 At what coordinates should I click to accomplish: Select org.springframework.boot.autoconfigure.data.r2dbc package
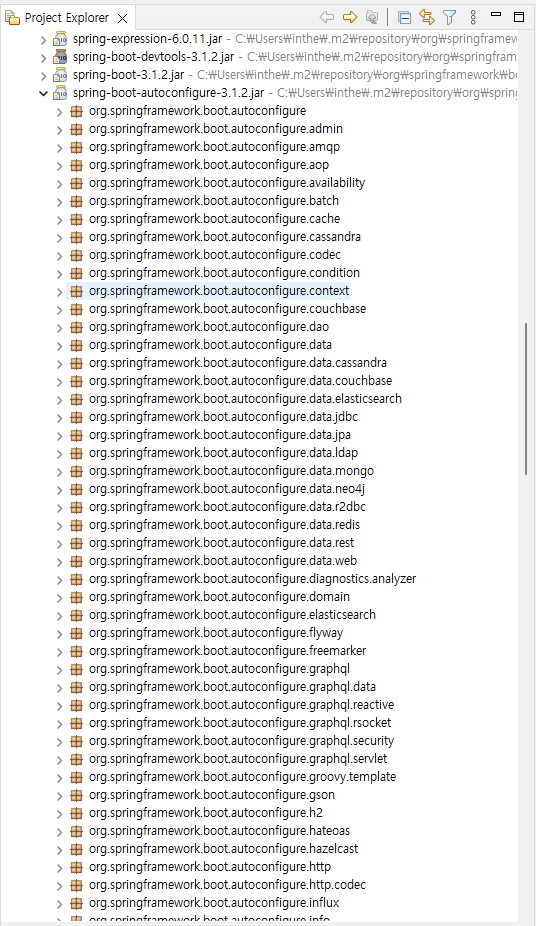coord(227,507)
